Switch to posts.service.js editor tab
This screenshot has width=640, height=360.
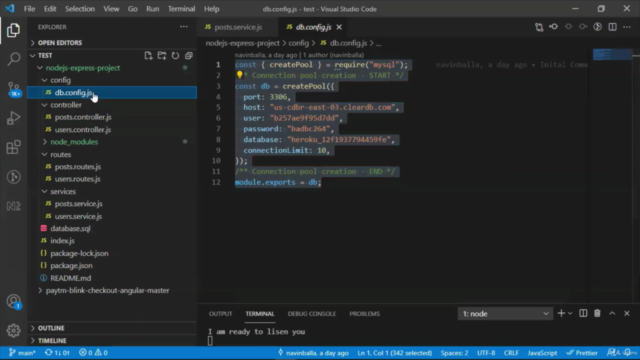[x=238, y=27]
